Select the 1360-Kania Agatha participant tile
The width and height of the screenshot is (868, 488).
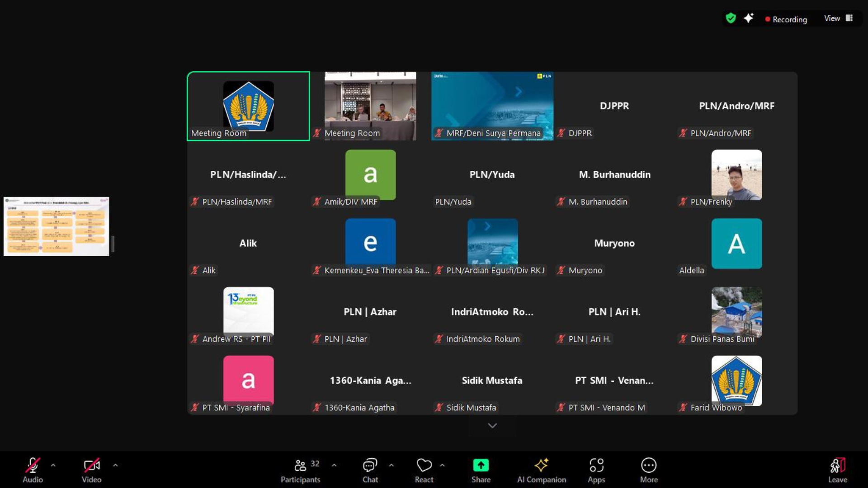coord(370,381)
